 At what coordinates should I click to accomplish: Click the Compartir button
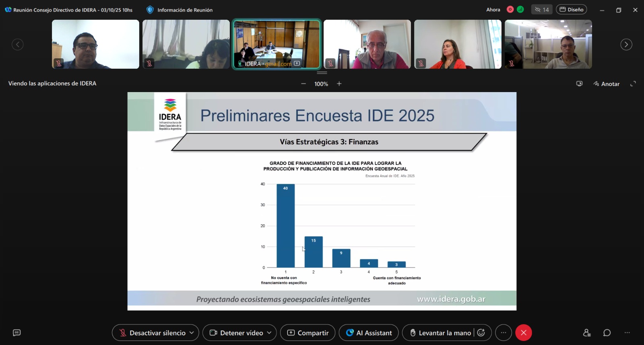[308, 333]
